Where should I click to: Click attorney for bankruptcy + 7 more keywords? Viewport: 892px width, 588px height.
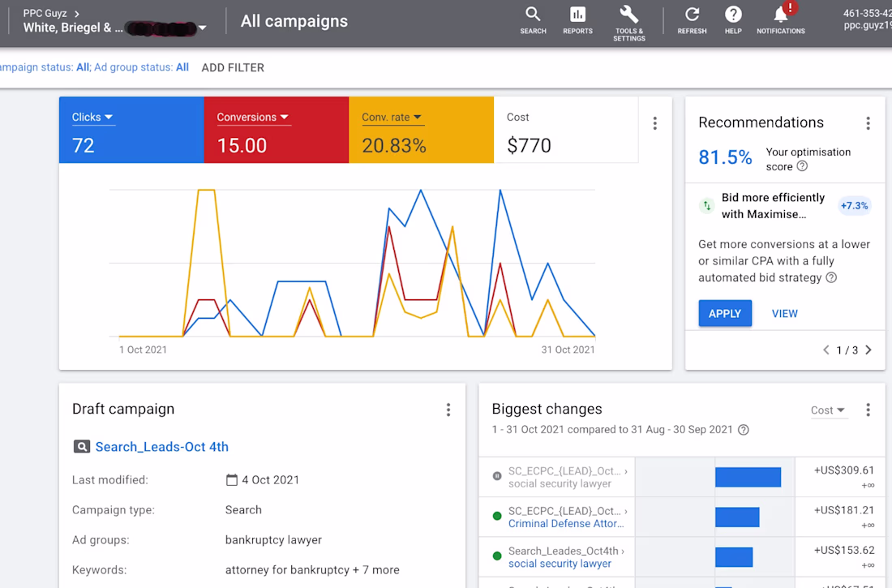[x=312, y=570]
